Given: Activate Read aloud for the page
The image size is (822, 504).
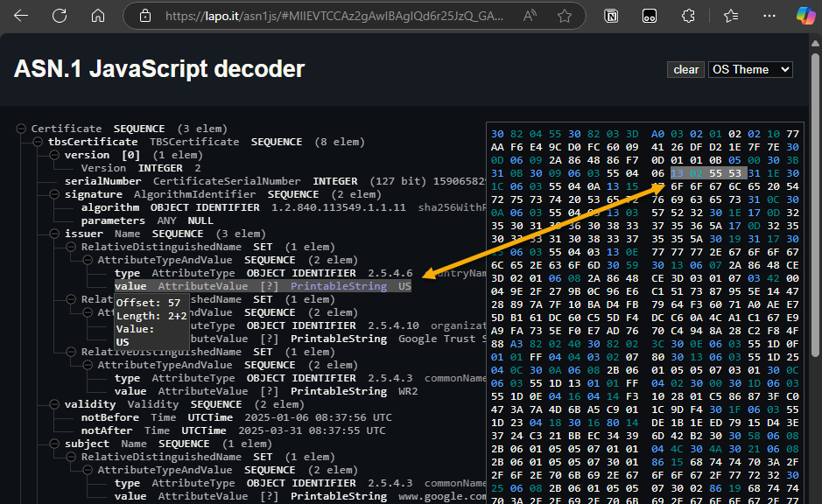Looking at the screenshot, I should click(x=530, y=16).
